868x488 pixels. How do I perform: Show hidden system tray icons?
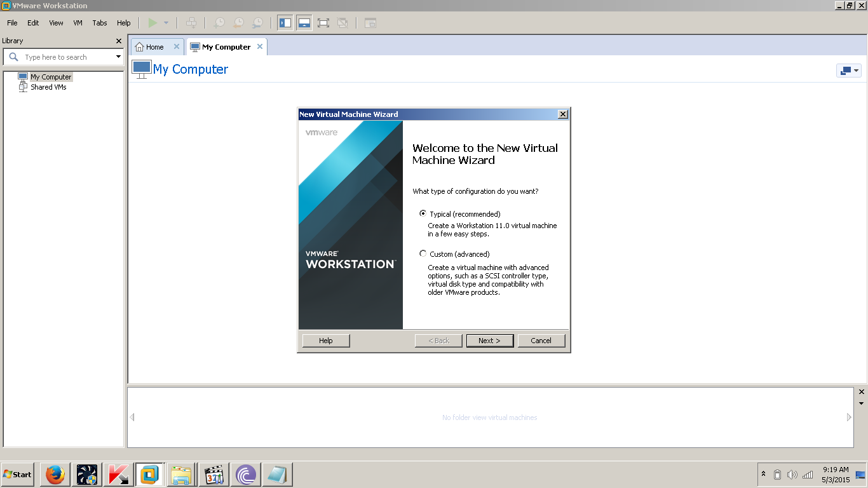pyautogui.click(x=763, y=474)
